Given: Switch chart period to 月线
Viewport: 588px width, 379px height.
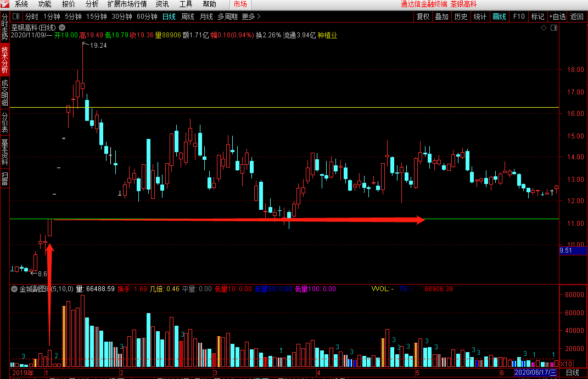Looking at the screenshot, I should (206, 16).
